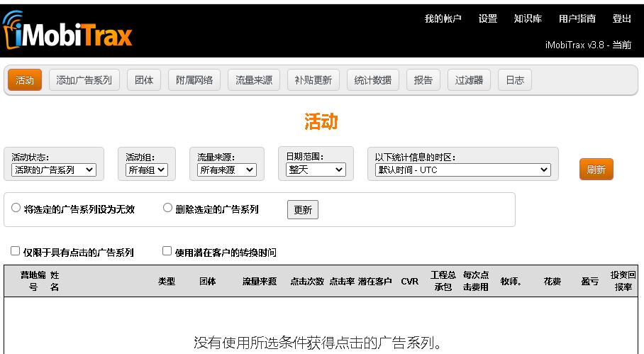The image size is (644, 354).
Task: Open the 设置 page
Action: (x=488, y=19)
